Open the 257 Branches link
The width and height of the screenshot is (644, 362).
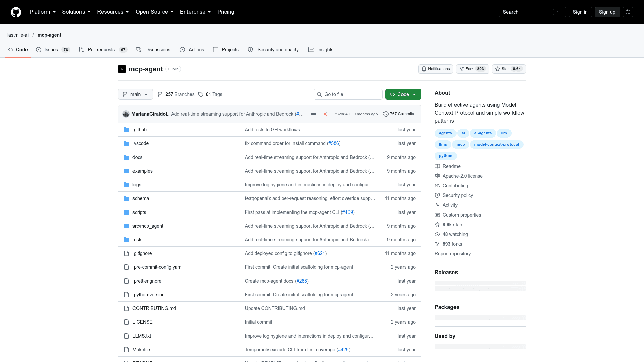coord(176,94)
